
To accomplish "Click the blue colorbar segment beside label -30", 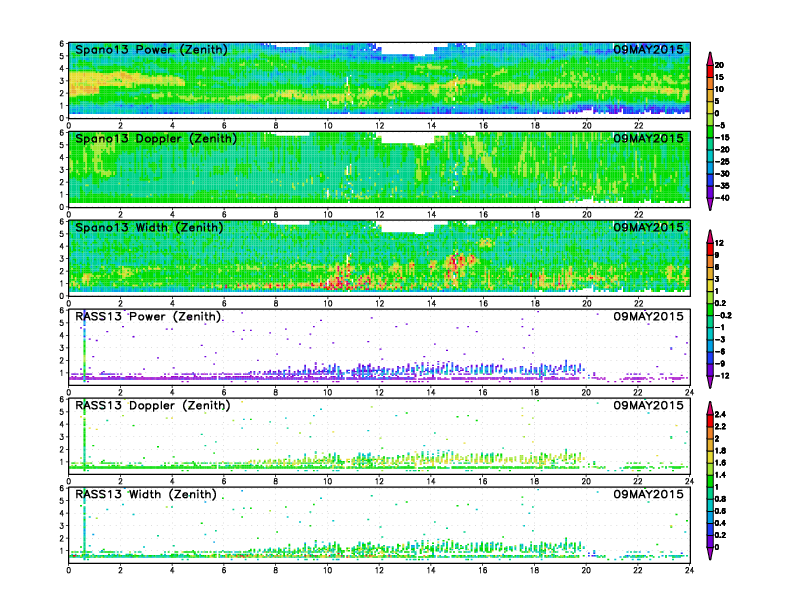I will click(710, 180).
